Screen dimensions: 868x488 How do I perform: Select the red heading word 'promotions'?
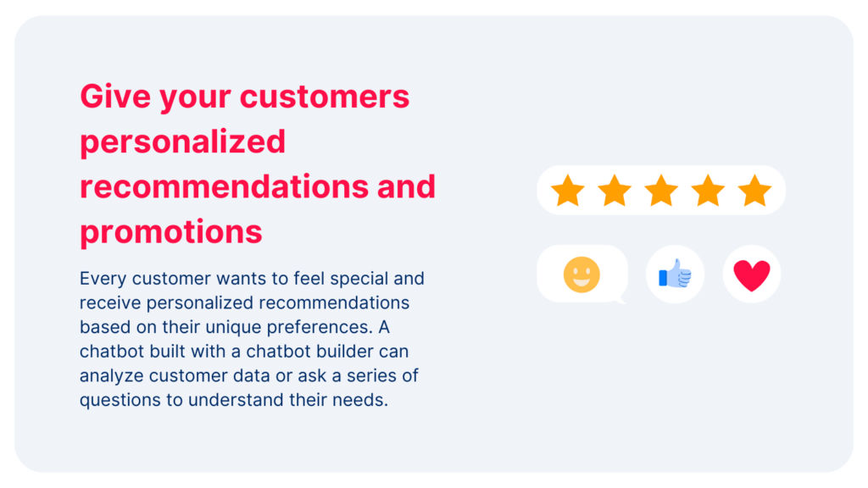pyautogui.click(x=171, y=230)
